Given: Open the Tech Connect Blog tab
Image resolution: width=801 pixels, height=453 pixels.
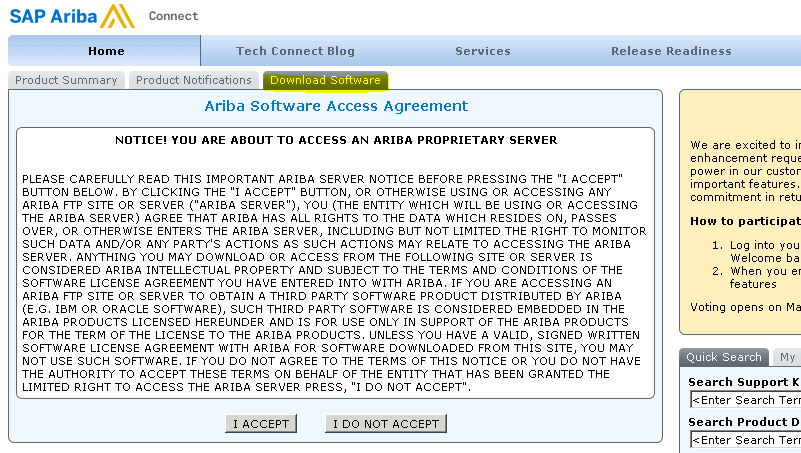Looking at the screenshot, I should click(x=295, y=51).
